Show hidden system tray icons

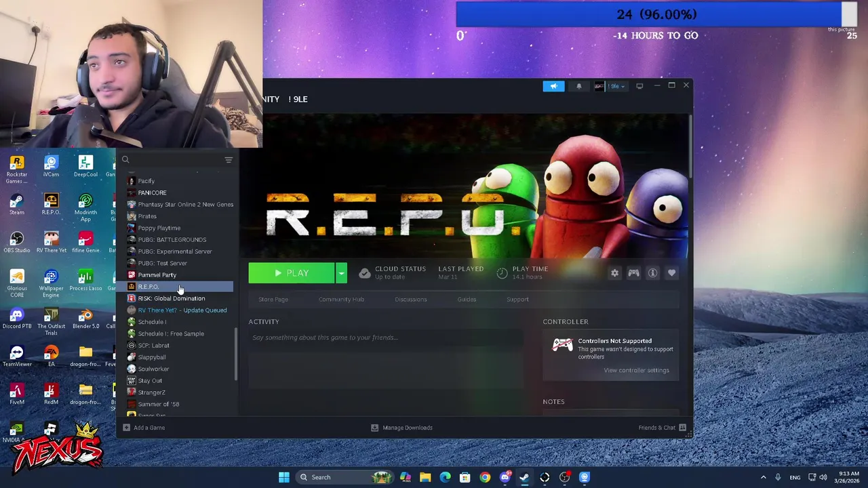coord(763,477)
